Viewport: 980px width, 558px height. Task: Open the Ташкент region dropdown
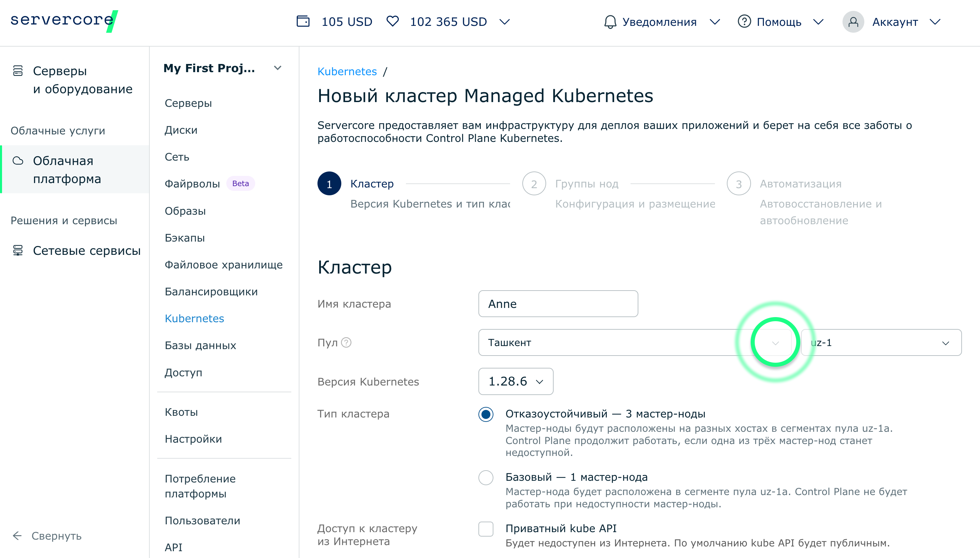tap(634, 342)
